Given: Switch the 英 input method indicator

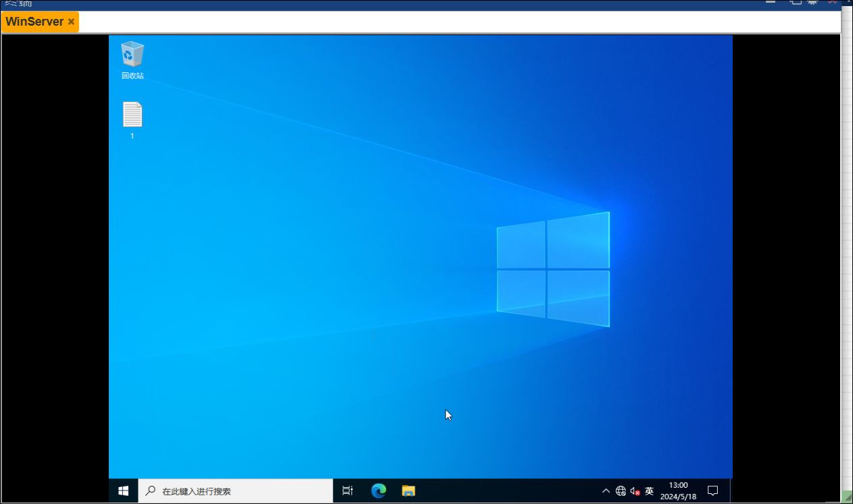Looking at the screenshot, I should (649, 491).
